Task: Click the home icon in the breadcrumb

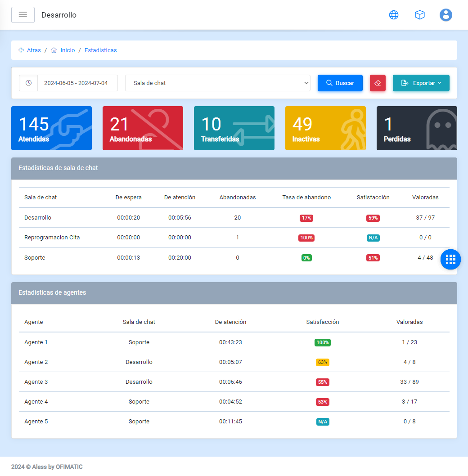Action: (54, 50)
